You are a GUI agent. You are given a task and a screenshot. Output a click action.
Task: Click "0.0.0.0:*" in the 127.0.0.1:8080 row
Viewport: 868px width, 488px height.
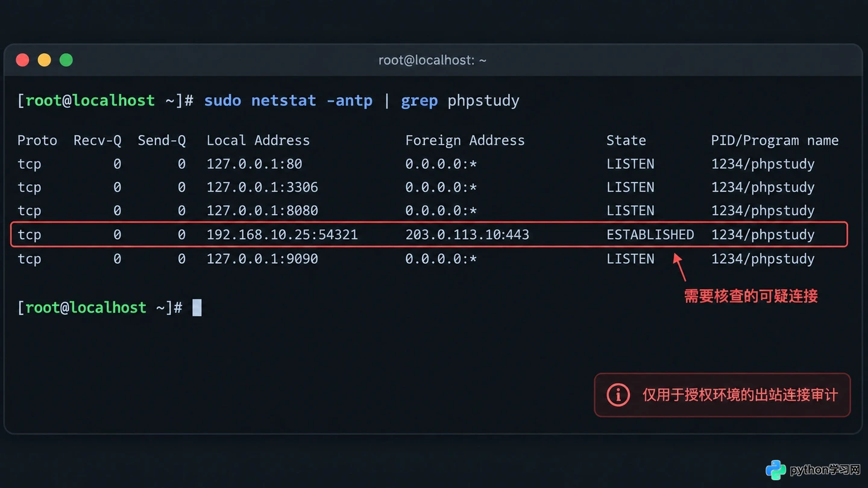[x=441, y=211]
